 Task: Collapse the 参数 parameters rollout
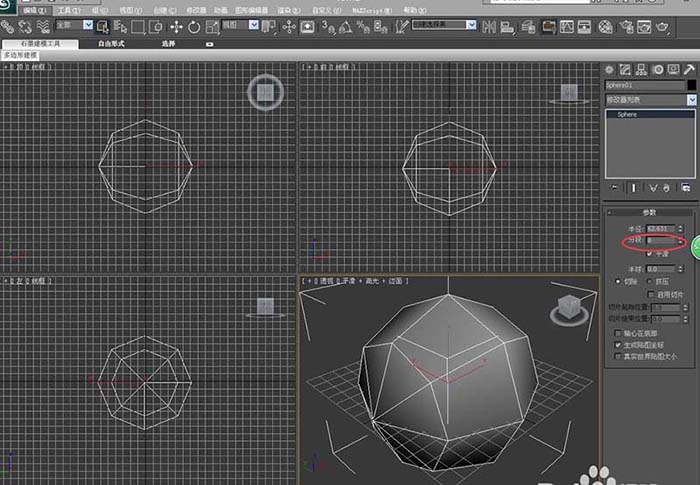tap(650, 213)
